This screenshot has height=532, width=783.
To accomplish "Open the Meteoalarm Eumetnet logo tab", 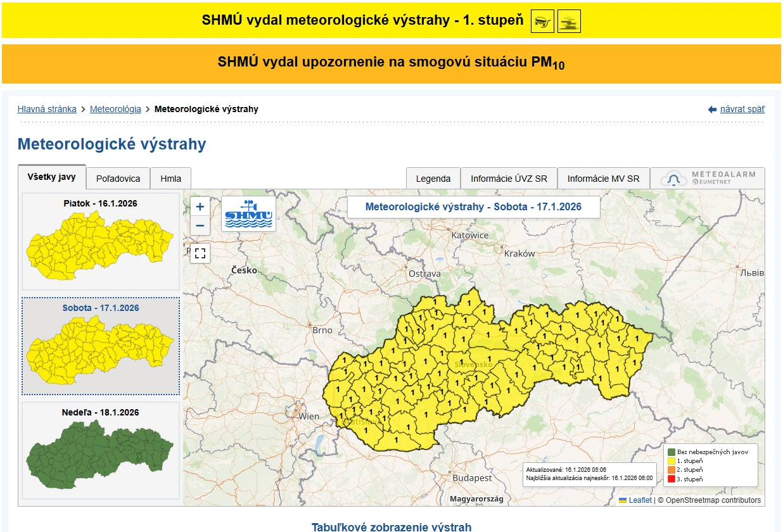I will (x=708, y=179).
